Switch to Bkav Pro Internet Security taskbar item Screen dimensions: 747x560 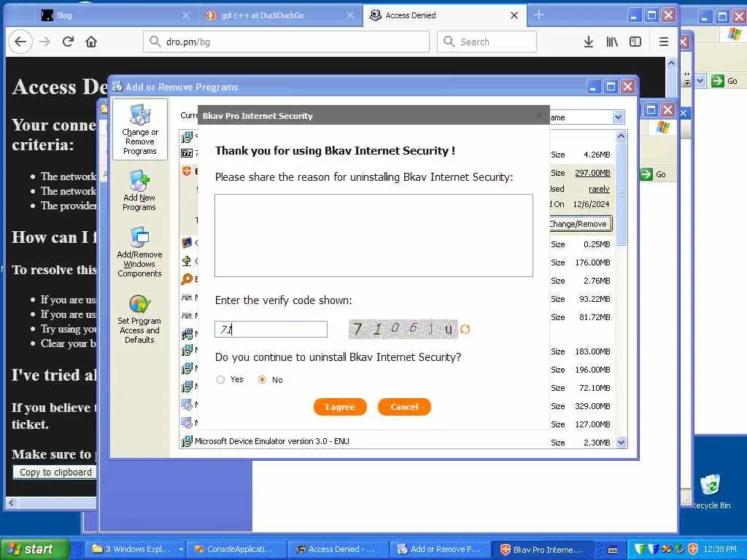(542, 549)
